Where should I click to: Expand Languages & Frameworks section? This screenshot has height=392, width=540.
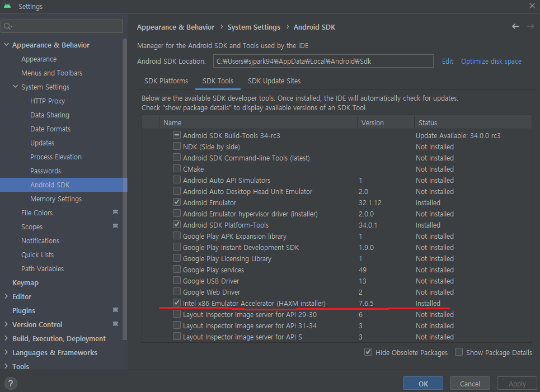[x=6, y=352]
